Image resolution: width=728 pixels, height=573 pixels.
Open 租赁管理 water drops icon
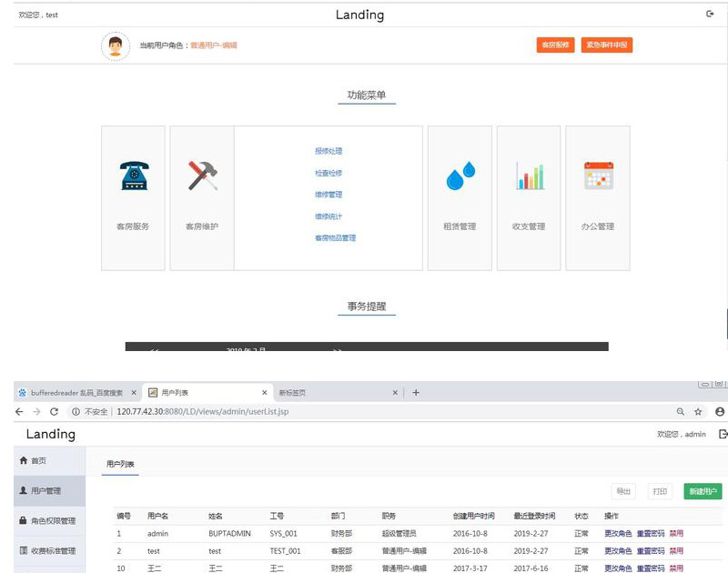[x=460, y=176]
